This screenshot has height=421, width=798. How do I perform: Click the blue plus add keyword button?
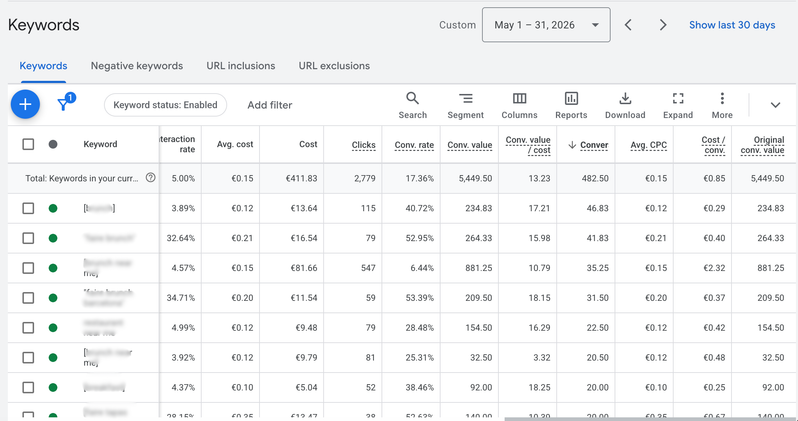25,104
